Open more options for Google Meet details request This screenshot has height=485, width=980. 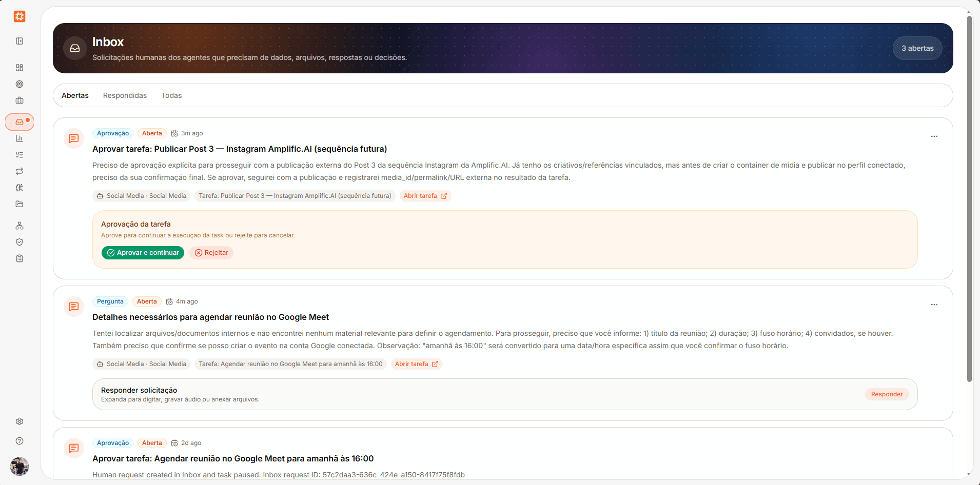click(x=934, y=305)
